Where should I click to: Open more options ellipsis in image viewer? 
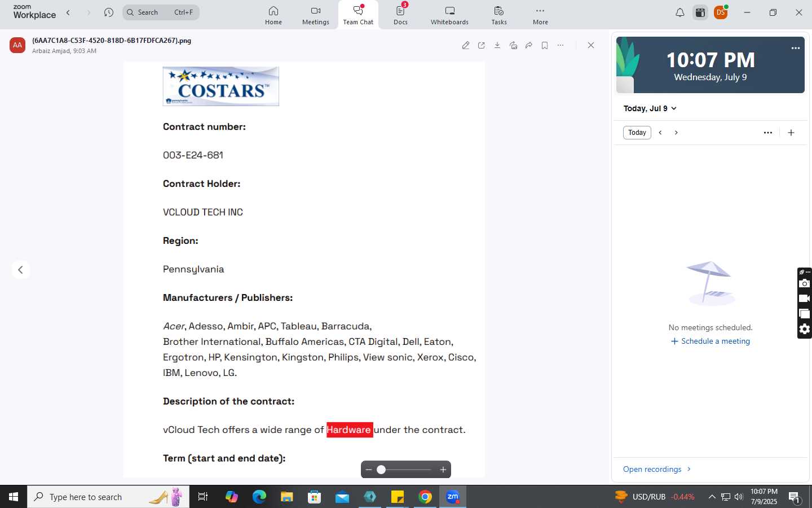[561, 45]
